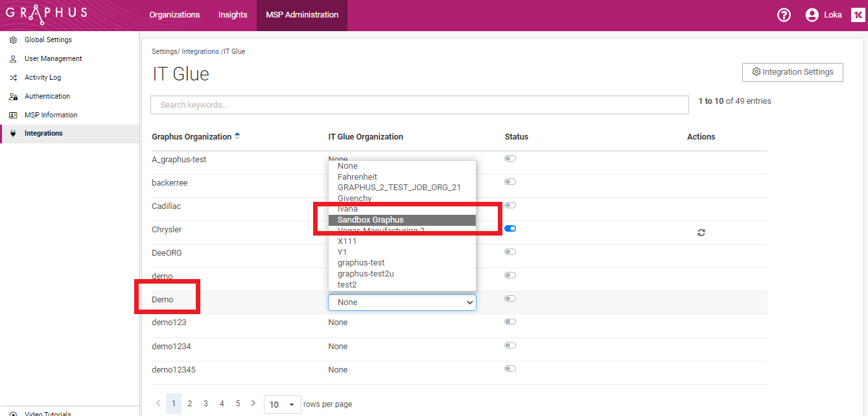Toggle status switch for Demo row
Image resolution: width=868 pixels, height=416 pixels.
510,299
